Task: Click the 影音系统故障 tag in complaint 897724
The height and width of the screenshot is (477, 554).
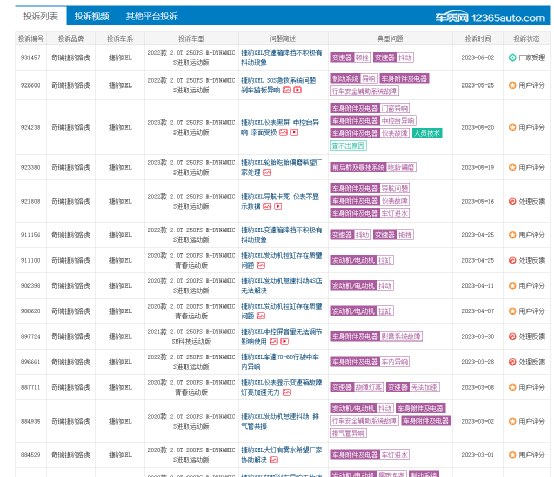Action: [401, 336]
